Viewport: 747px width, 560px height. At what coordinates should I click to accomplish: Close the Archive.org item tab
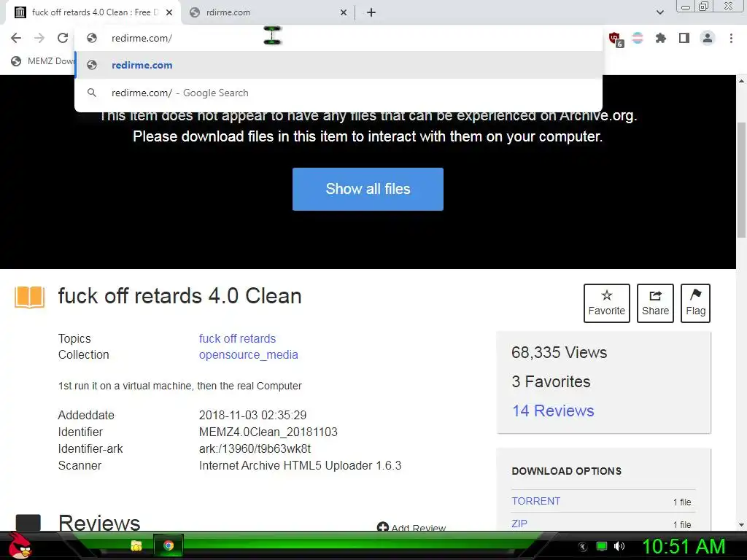[169, 12]
